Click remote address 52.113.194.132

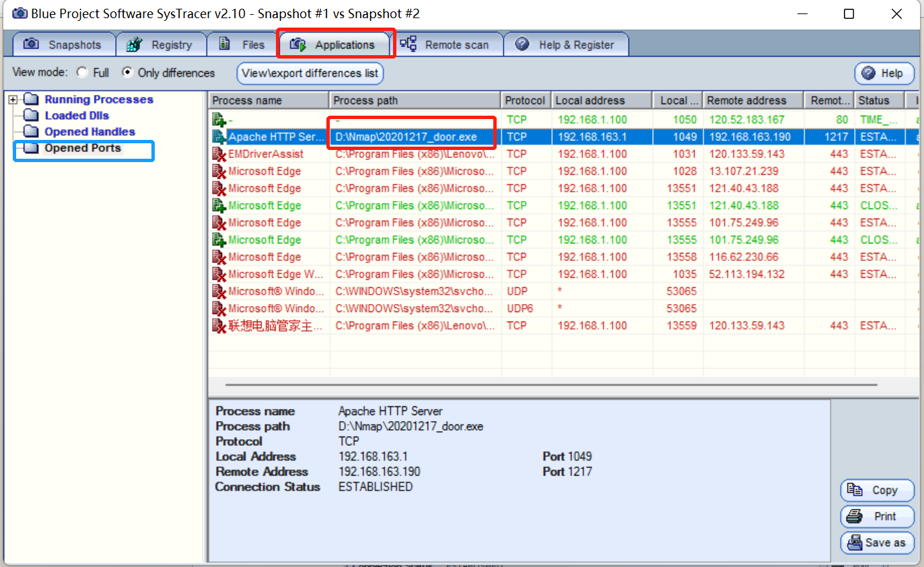[x=747, y=274]
